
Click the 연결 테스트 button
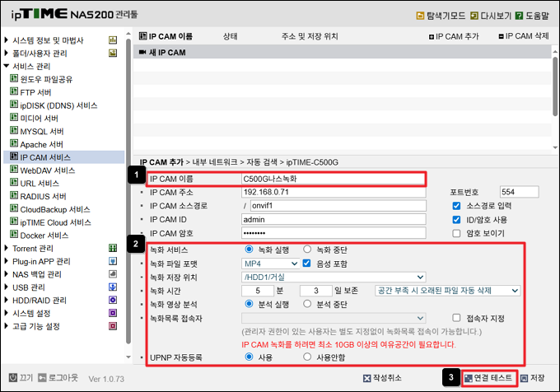[489, 378]
